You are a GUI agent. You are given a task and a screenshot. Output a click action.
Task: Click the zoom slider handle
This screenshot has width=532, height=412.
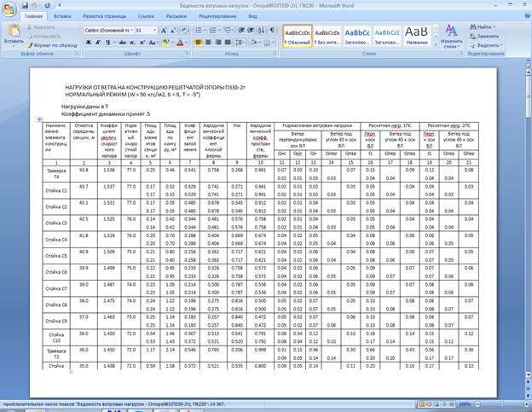coord(501,404)
